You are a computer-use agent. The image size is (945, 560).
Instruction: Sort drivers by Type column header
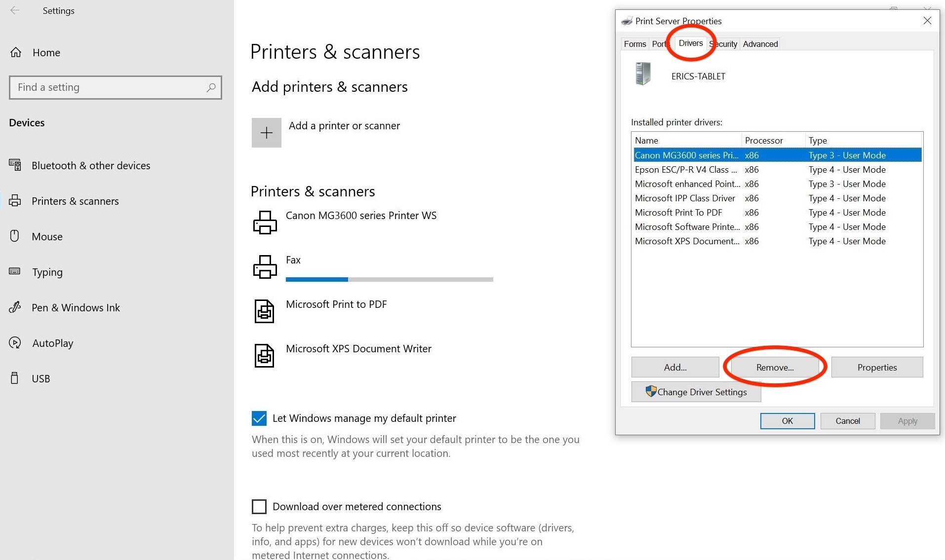[864, 140]
